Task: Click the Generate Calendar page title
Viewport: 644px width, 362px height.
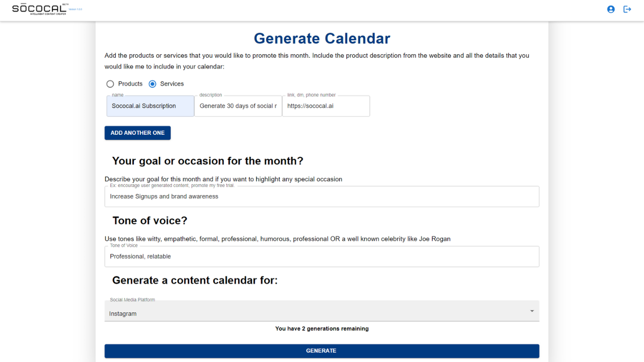Action: click(x=321, y=38)
